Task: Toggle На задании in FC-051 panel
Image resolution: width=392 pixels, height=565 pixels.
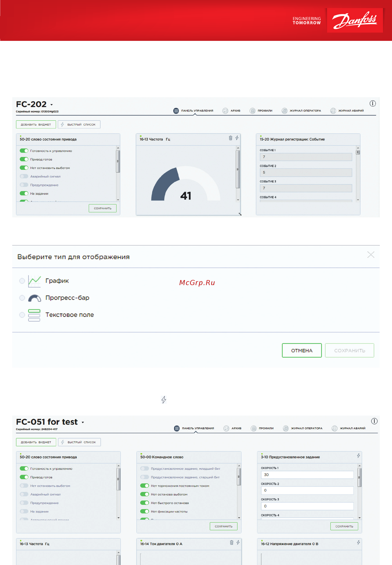Action: [24, 511]
